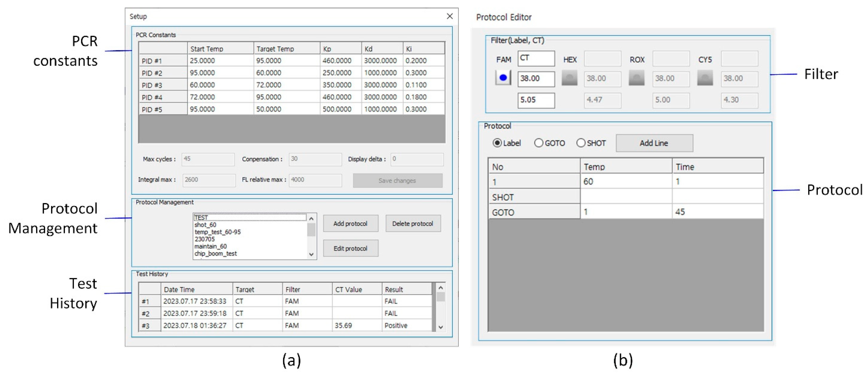868x375 pixels.
Task: Select temp_test_60-95 protocol entry
Action: (218, 232)
